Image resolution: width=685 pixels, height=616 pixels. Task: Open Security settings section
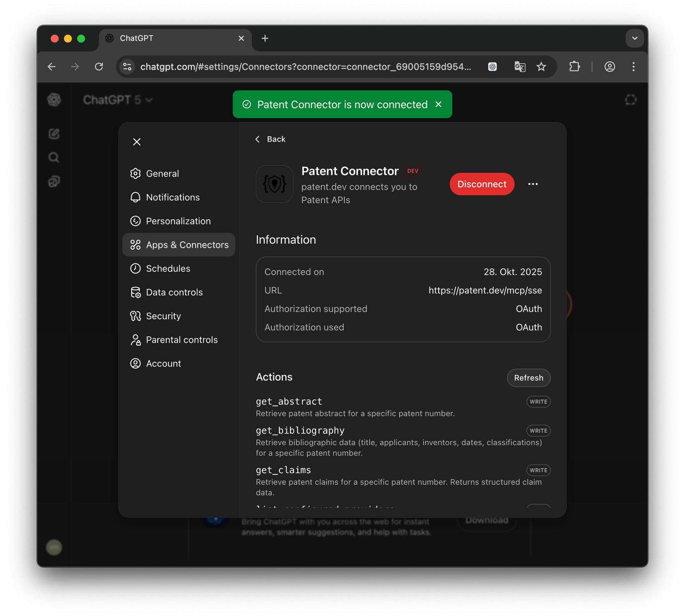click(x=163, y=316)
